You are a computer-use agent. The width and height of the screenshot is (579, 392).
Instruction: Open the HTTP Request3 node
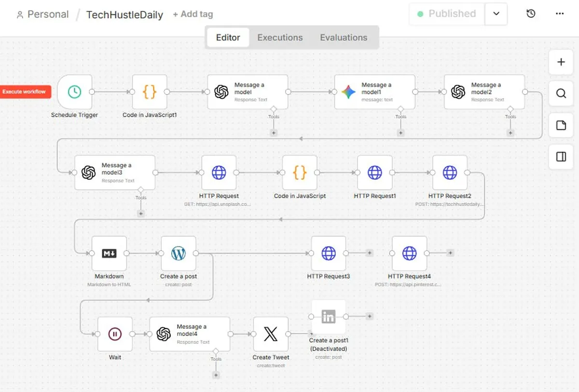coord(329,253)
